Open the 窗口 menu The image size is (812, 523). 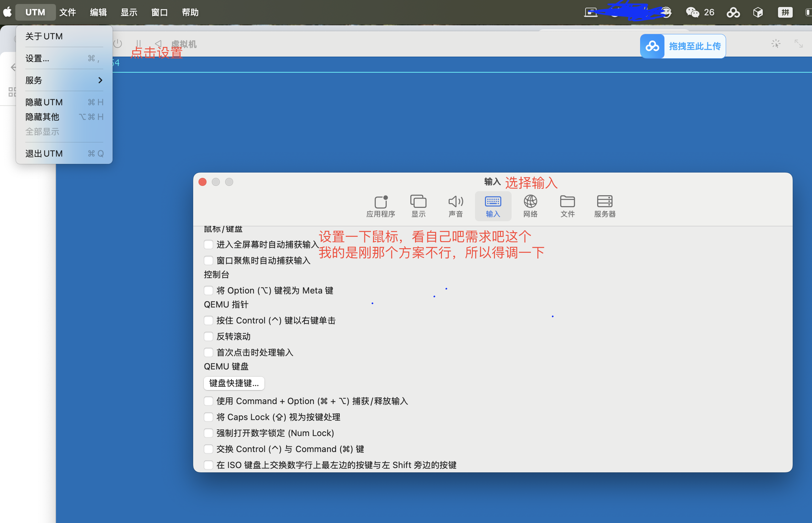[160, 12]
